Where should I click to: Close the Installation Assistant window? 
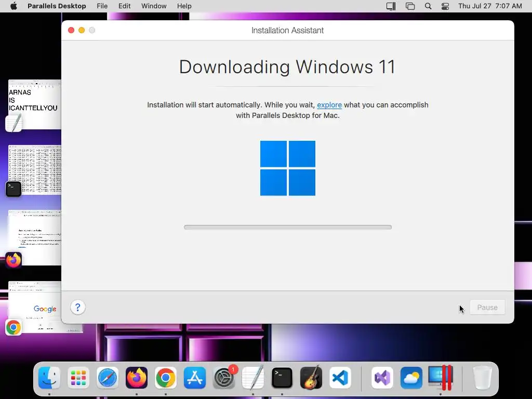coord(71,30)
